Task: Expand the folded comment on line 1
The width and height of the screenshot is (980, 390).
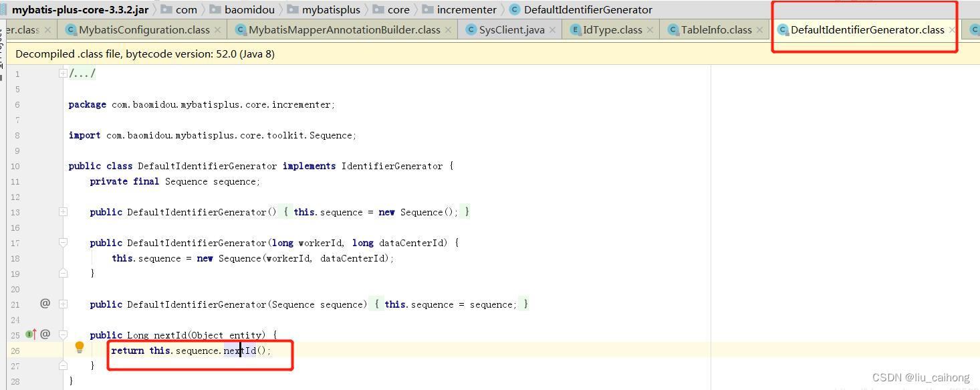Action: pyautogui.click(x=63, y=74)
